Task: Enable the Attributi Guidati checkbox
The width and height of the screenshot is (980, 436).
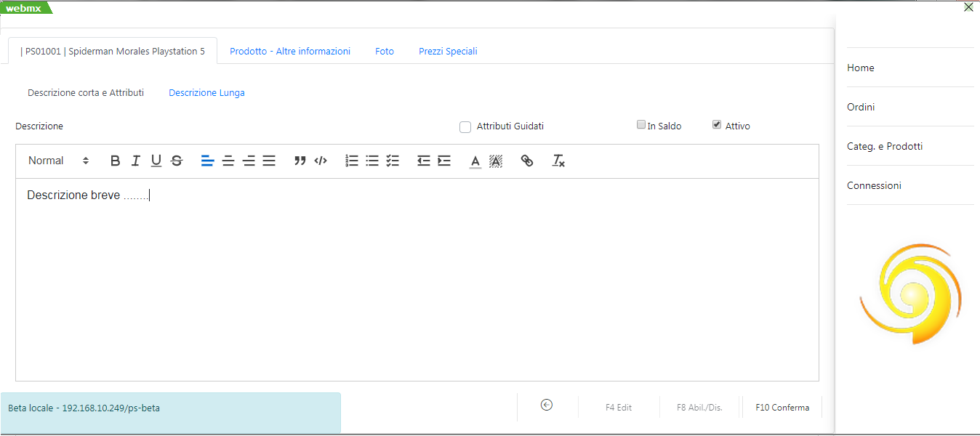Action: click(x=465, y=127)
